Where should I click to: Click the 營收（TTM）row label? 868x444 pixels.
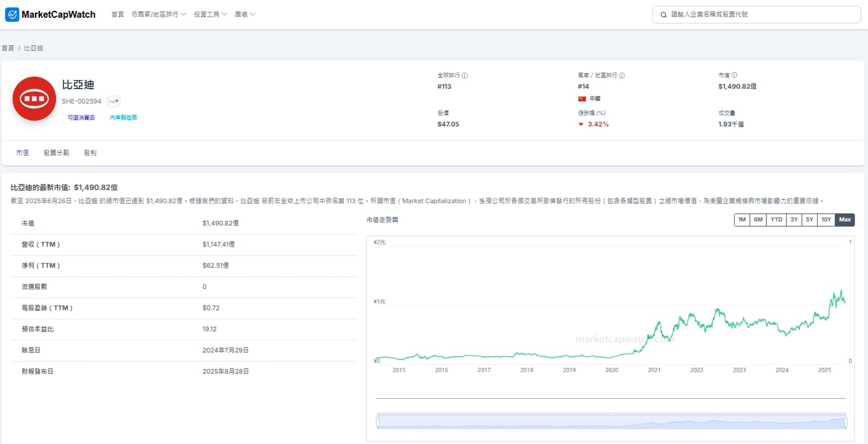point(41,244)
